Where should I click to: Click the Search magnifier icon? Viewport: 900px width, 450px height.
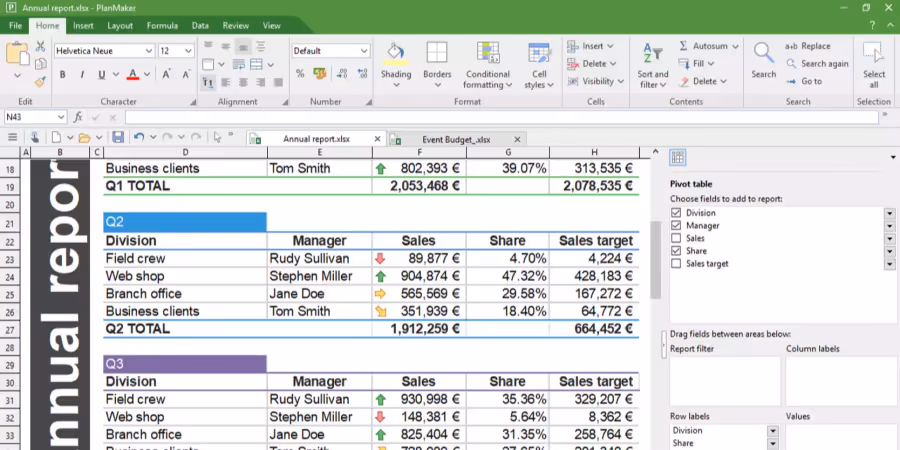[763, 54]
